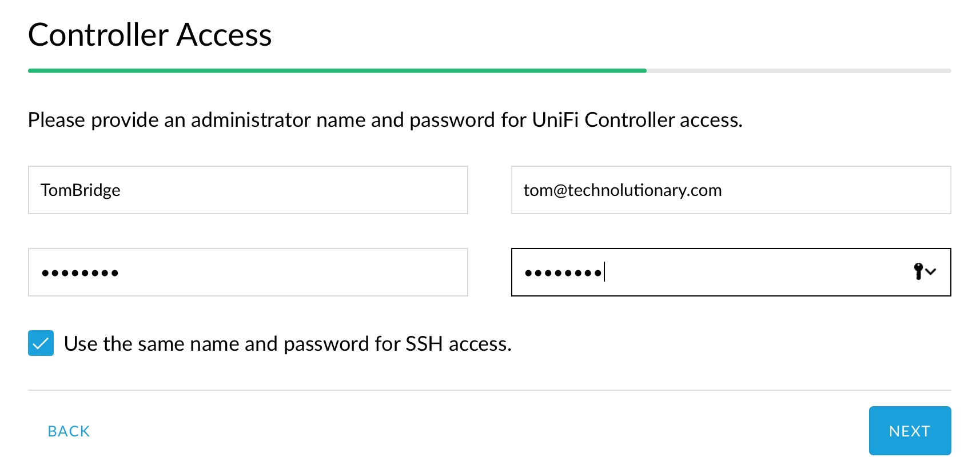Viewport: 980px width, 473px height.
Task: Go back with the BACK link
Action: click(x=69, y=431)
